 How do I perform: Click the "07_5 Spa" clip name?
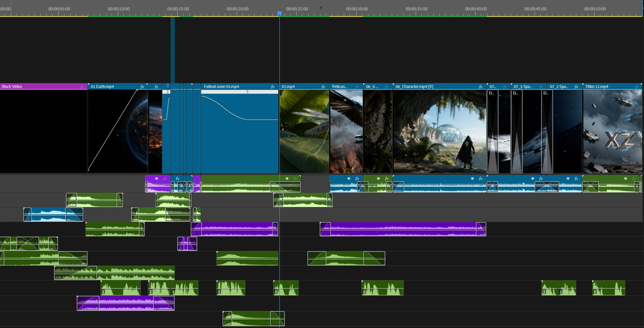[x=522, y=87]
